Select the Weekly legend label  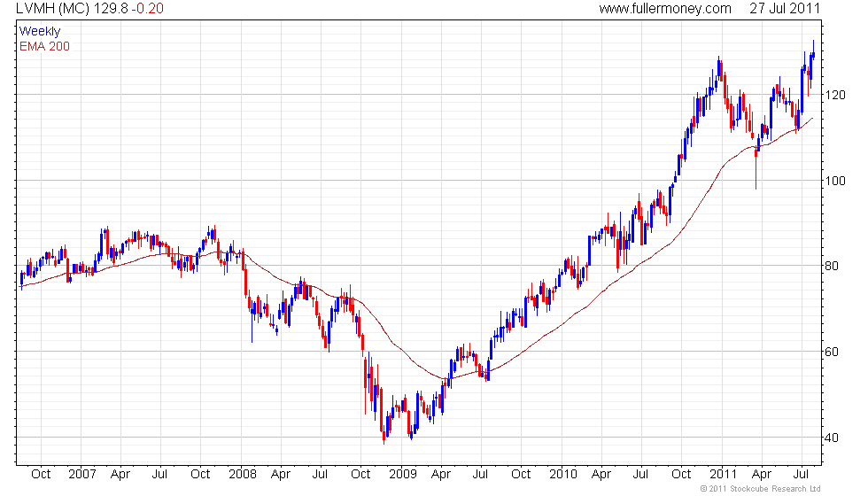[x=40, y=32]
